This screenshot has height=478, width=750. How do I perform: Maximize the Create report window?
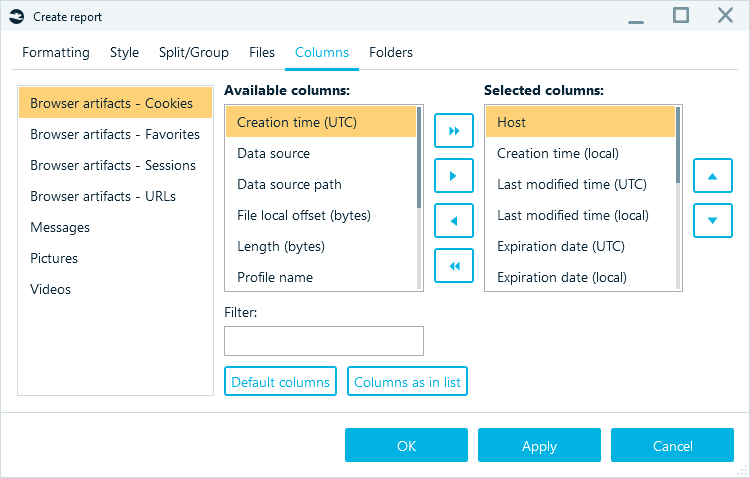[681, 15]
